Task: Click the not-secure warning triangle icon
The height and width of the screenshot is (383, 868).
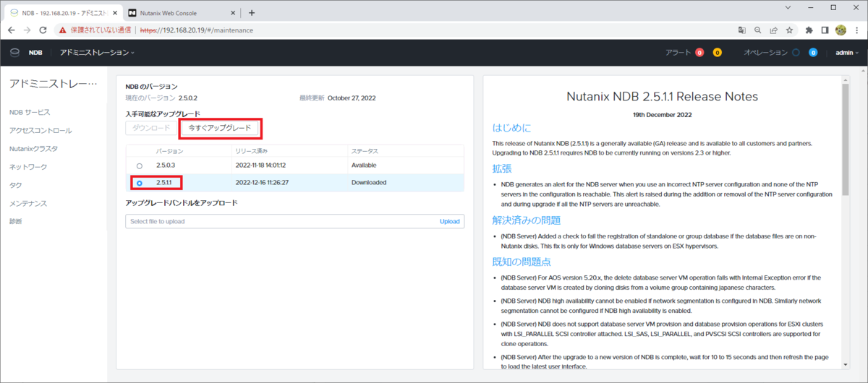Action: point(63,30)
